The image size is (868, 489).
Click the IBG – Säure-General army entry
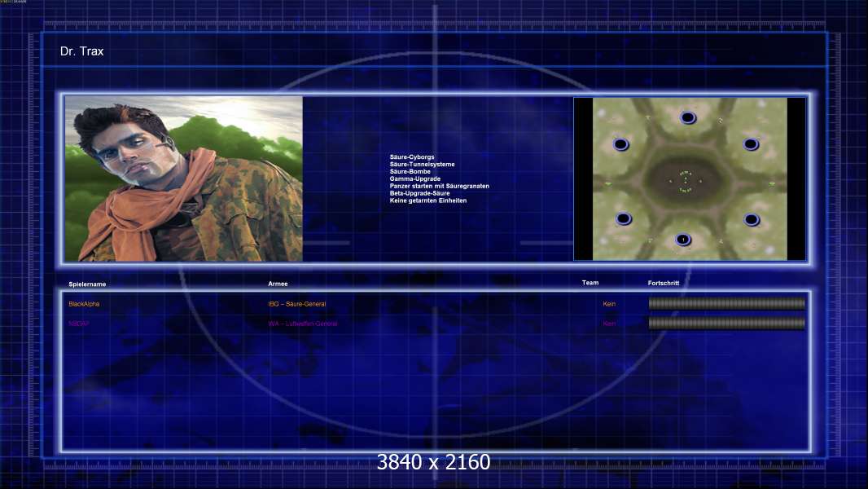click(296, 304)
